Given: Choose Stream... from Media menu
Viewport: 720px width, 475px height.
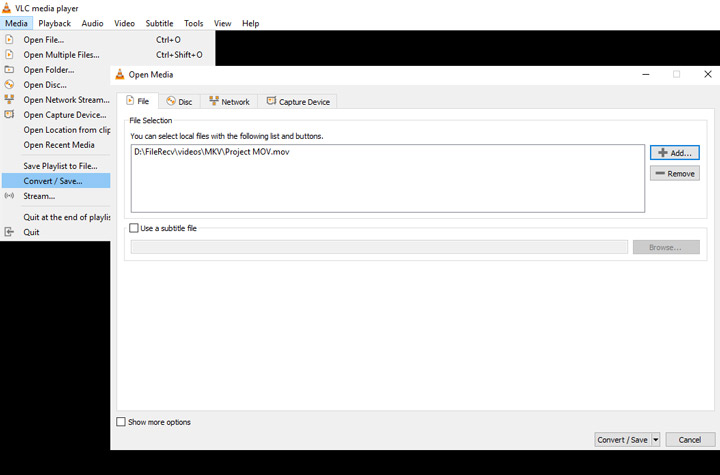Looking at the screenshot, I should pyautogui.click(x=56, y=196).
